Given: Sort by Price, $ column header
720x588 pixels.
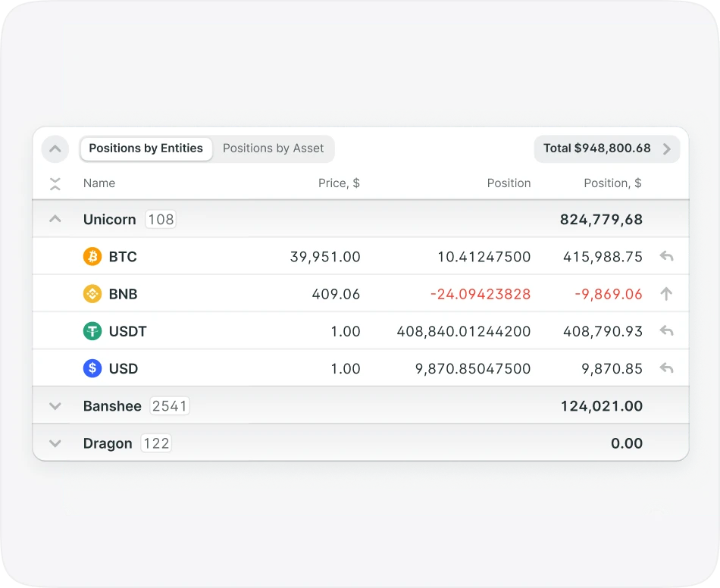Looking at the screenshot, I should 339,183.
